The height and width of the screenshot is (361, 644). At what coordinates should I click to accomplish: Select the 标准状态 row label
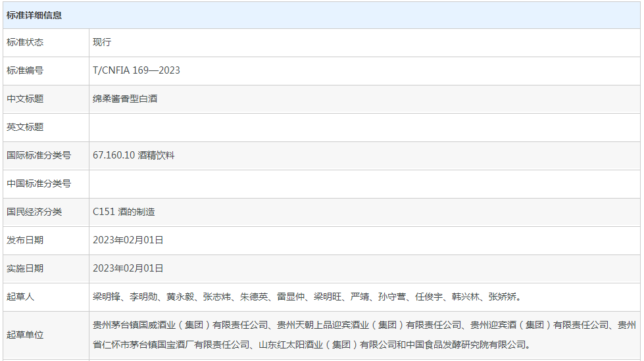(25, 42)
